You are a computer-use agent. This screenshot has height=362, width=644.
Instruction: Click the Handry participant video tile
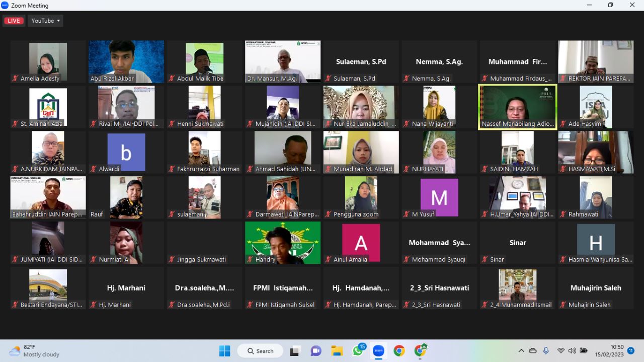coord(283,243)
